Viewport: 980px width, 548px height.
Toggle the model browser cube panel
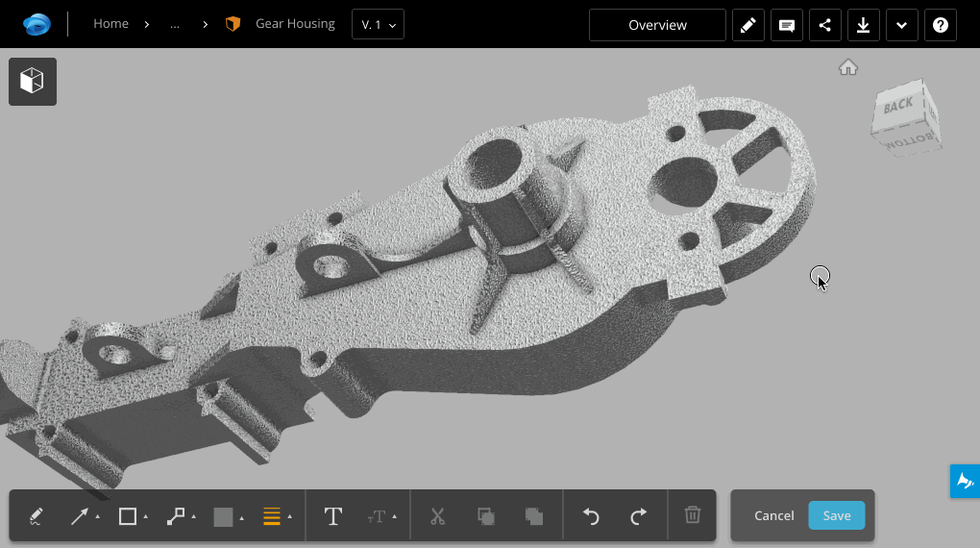[33, 82]
